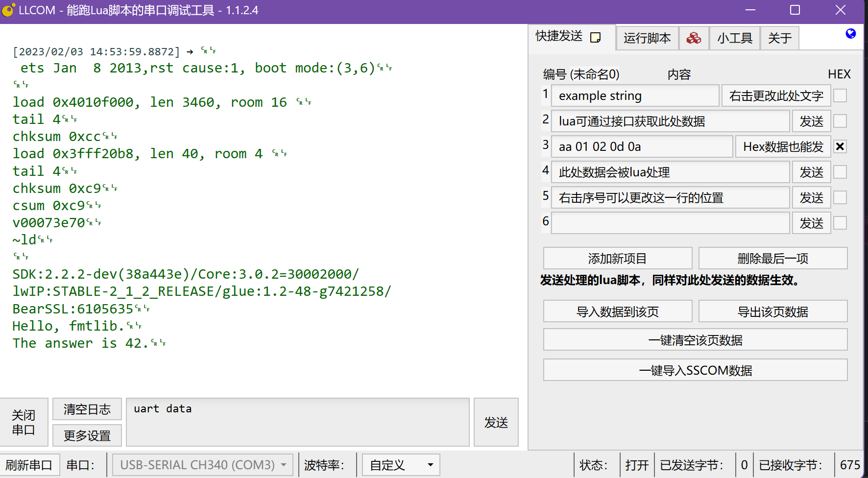Click the 'aa 01 02 0d 0a' content field
868x478 pixels.
coord(642,147)
